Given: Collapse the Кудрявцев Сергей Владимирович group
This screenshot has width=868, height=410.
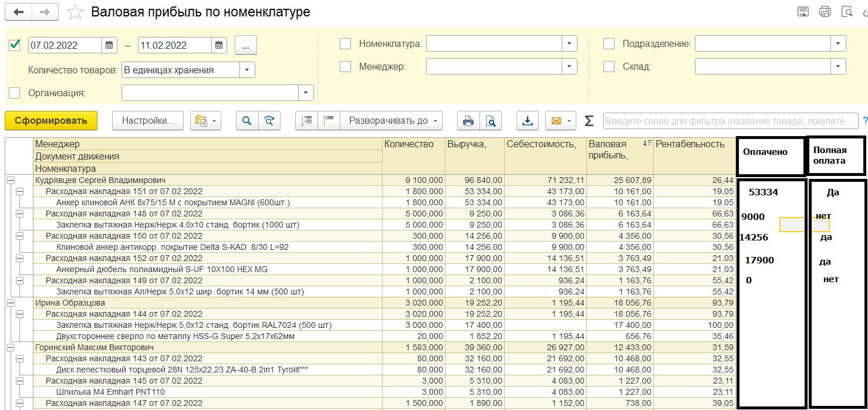Looking at the screenshot, I should coord(10,181).
